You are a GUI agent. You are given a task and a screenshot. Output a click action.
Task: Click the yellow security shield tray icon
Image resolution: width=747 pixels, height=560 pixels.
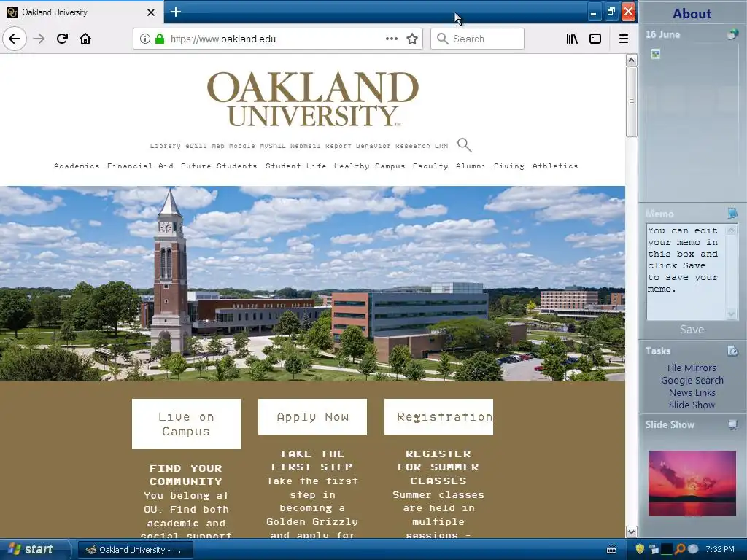(640, 549)
